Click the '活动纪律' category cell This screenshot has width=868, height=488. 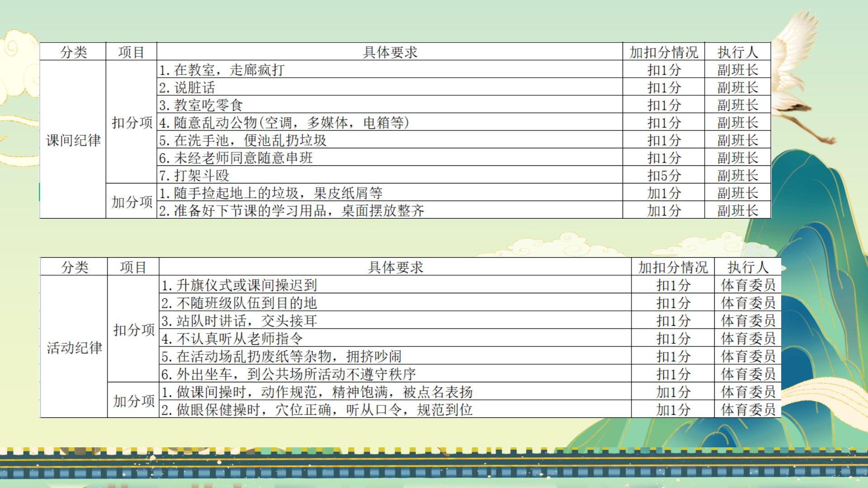click(x=74, y=347)
